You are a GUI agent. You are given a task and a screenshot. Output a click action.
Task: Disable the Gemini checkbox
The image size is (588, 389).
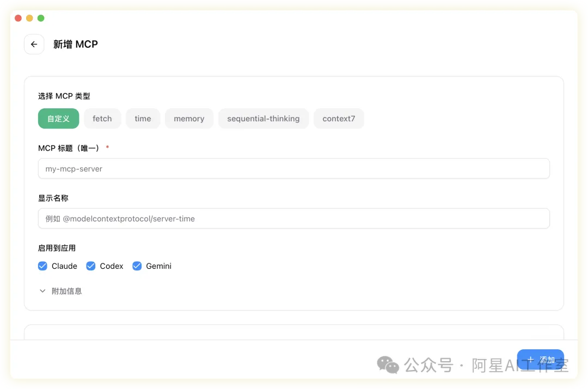coord(137,266)
